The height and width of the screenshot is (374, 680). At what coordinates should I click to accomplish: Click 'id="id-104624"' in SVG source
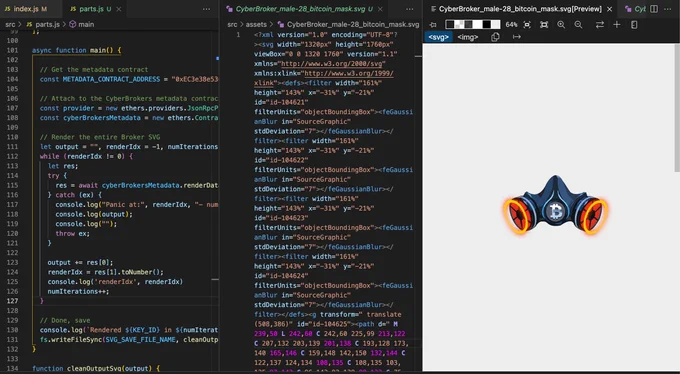(281, 276)
